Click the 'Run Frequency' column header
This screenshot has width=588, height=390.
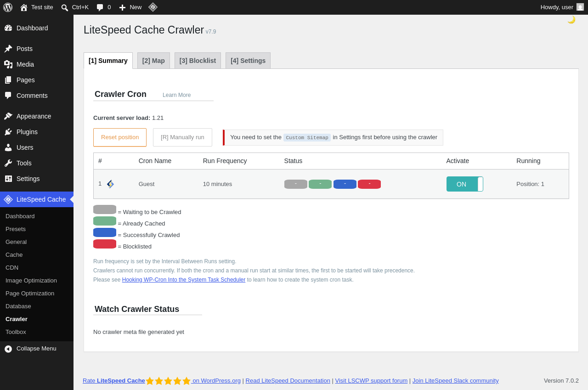[225, 161]
